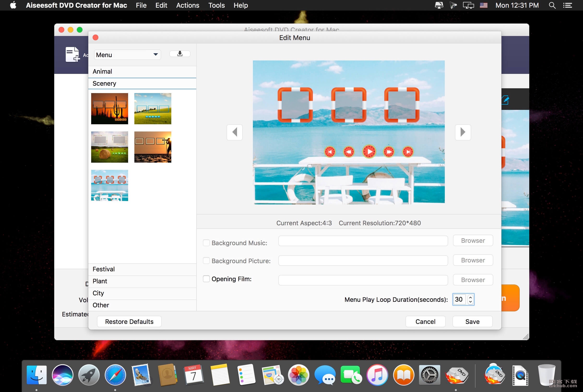This screenshot has width=583, height=392.
Task: Expand the Festival template category
Action: click(142, 269)
